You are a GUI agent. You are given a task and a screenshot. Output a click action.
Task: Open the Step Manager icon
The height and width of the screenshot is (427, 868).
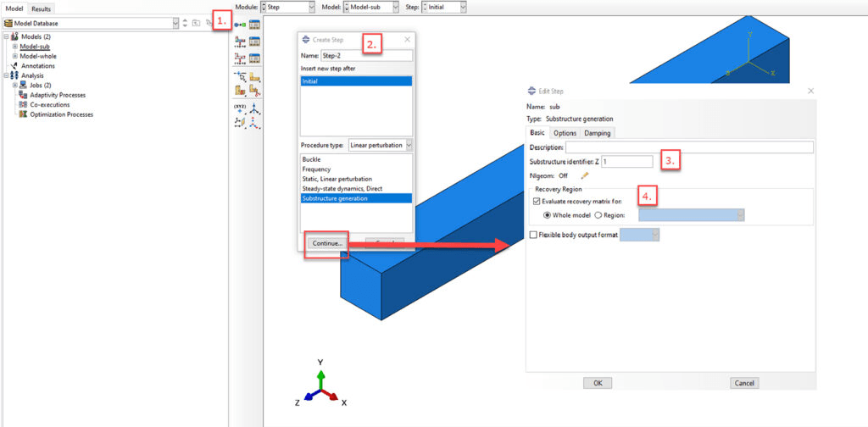[255, 25]
